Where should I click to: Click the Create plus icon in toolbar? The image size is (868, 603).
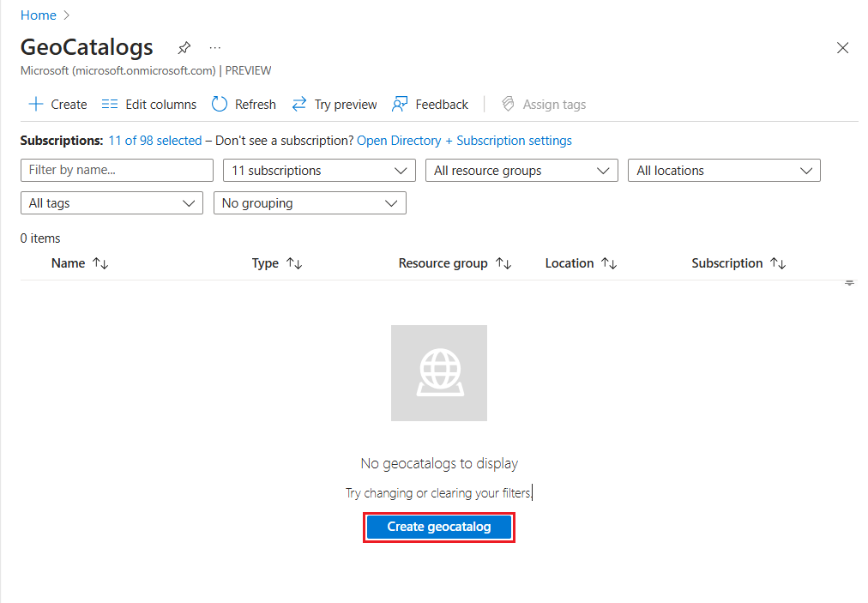click(36, 105)
